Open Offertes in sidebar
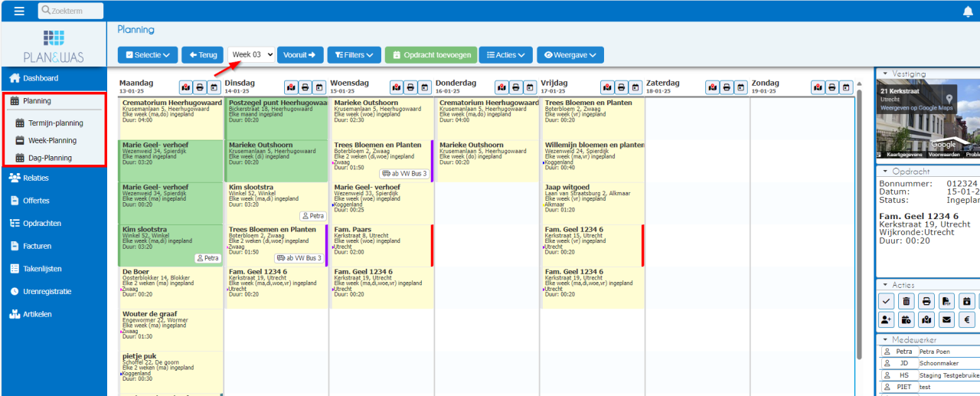Image resolution: width=980 pixels, height=396 pixels. pos(54,201)
